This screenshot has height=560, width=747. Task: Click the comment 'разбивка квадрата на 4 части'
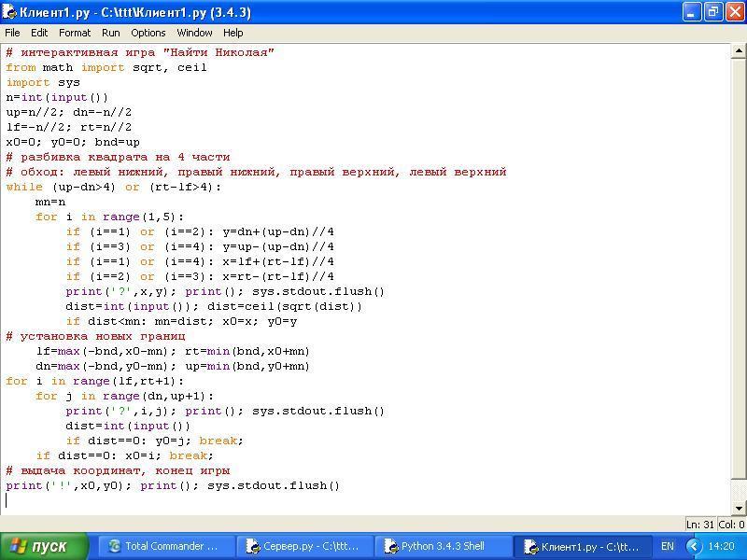[x=118, y=157]
